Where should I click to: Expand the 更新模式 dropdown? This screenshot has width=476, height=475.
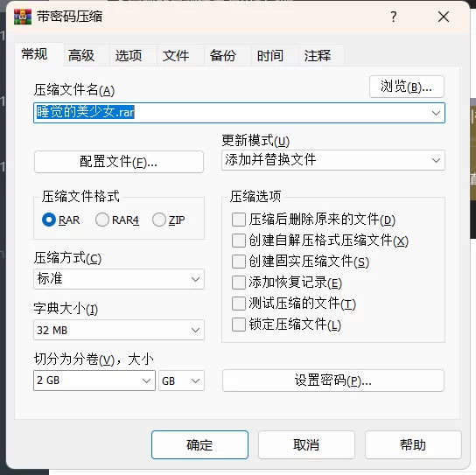coord(333,160)
